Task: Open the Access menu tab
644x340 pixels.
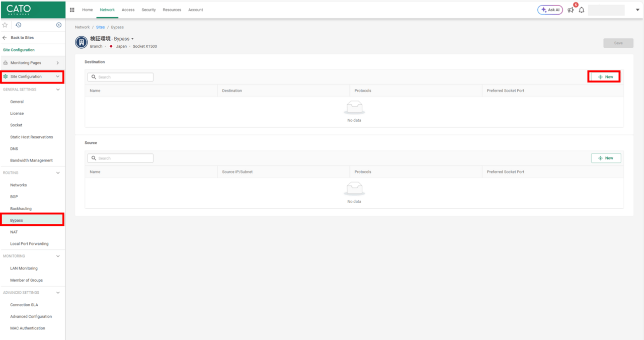Action: tap(128, 10)
